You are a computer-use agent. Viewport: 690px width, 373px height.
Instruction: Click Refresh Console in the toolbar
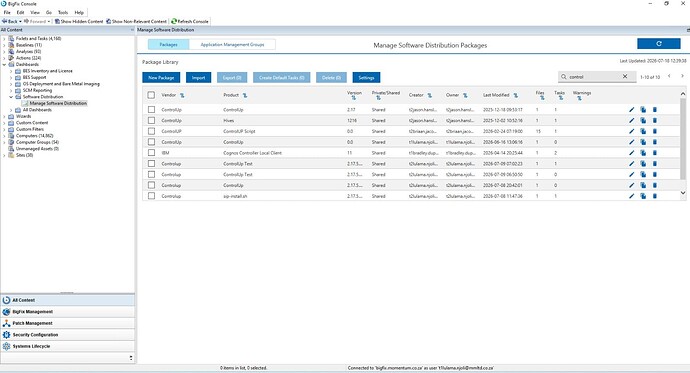coord(190,21)
